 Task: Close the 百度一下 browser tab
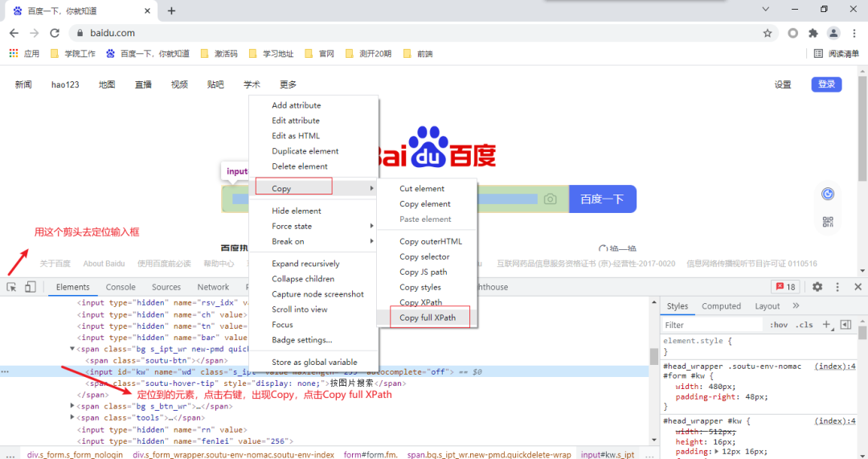(x=147, y=10)
